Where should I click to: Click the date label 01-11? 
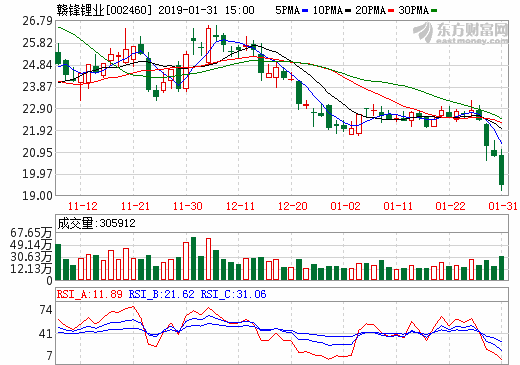pyautogui.click(x=398, y=206)
